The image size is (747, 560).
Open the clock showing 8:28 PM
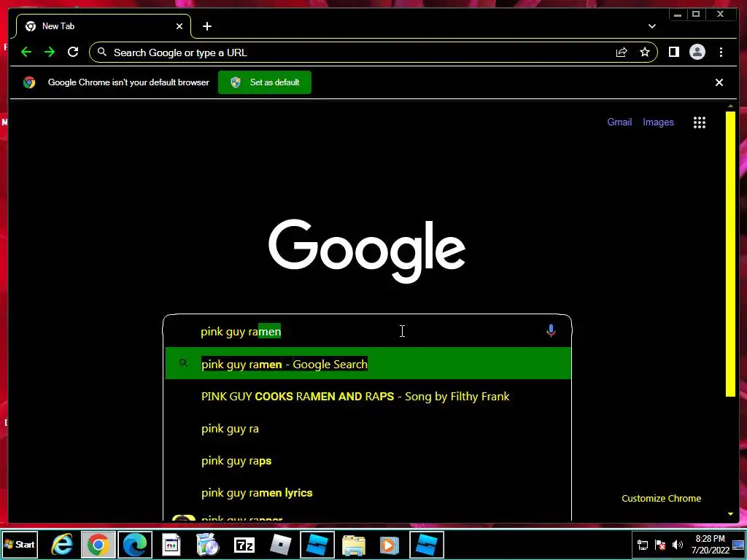click(x=710, y=544)
